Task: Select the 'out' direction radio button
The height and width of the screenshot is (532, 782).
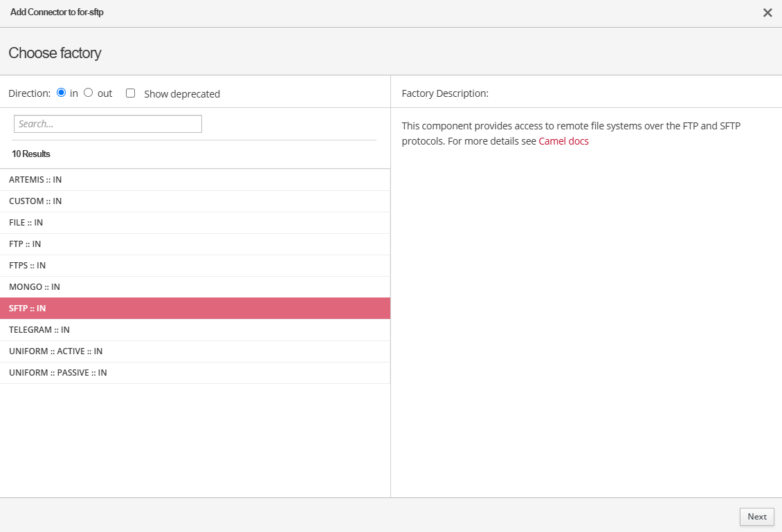Action: click(x=88, y=93)
